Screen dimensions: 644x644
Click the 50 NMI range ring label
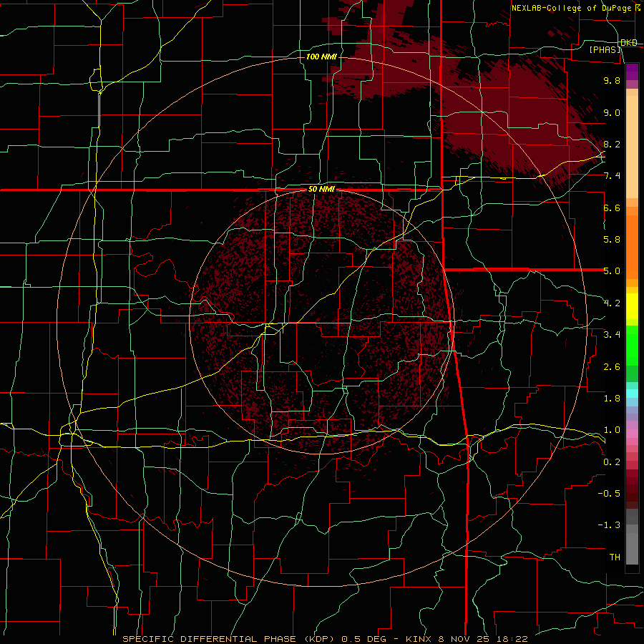tap(321, 190)
